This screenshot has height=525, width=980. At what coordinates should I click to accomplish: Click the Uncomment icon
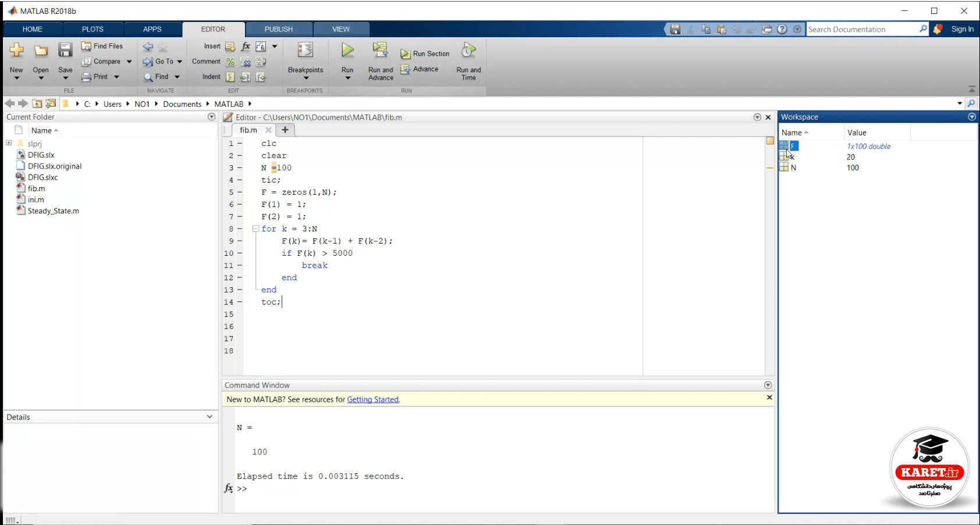click(x=246, y=62)
